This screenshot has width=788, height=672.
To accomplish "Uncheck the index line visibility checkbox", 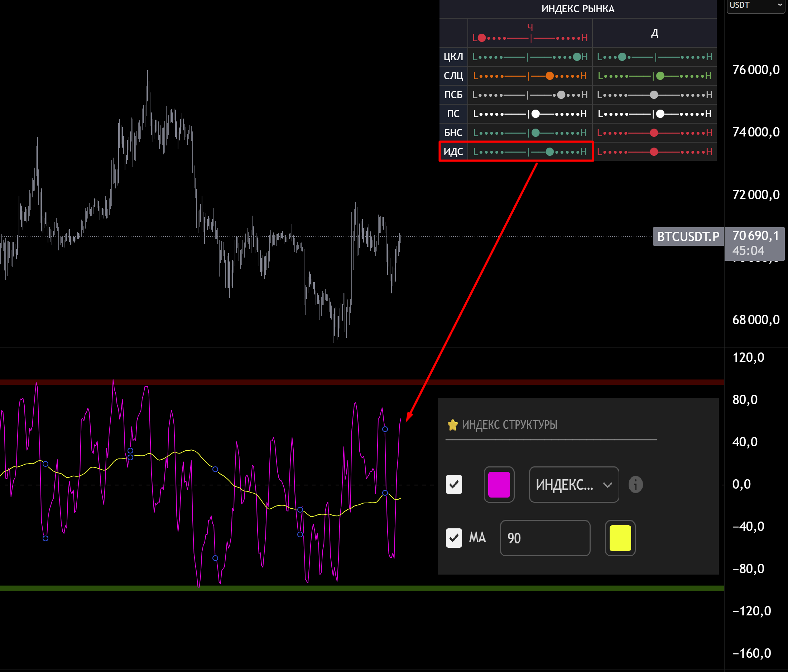I will (x=454, y=485).
